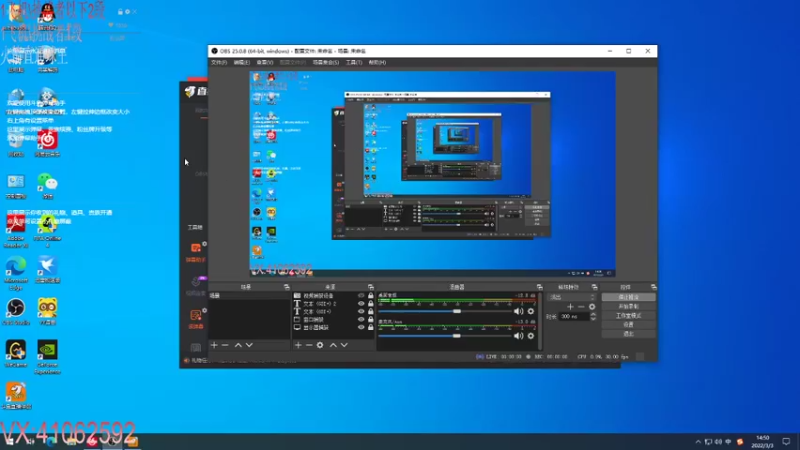The height and width of the screenshot is (450, 800).
Task: Mute the desktop audio speaker icon
Action: pyautogui.click(x=518, y=311)
